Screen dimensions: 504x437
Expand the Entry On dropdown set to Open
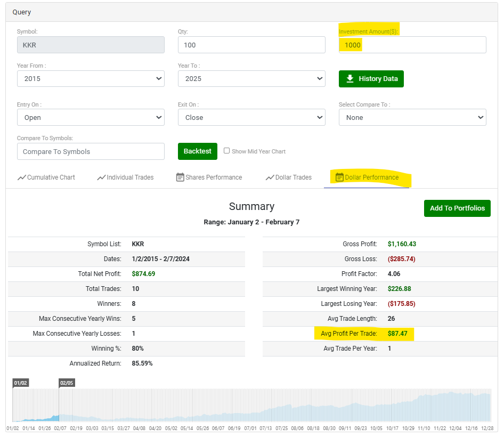tap(91, 117)
